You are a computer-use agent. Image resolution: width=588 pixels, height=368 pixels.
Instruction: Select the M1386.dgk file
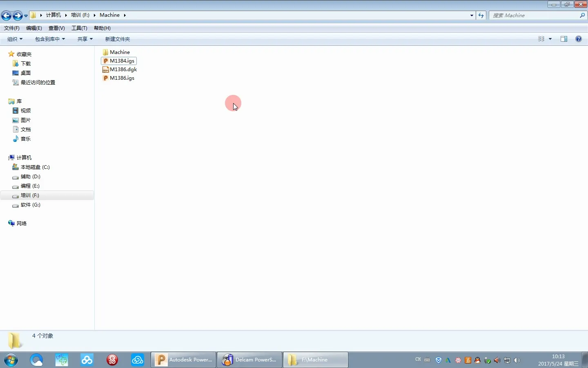click(x=123, y=70)
